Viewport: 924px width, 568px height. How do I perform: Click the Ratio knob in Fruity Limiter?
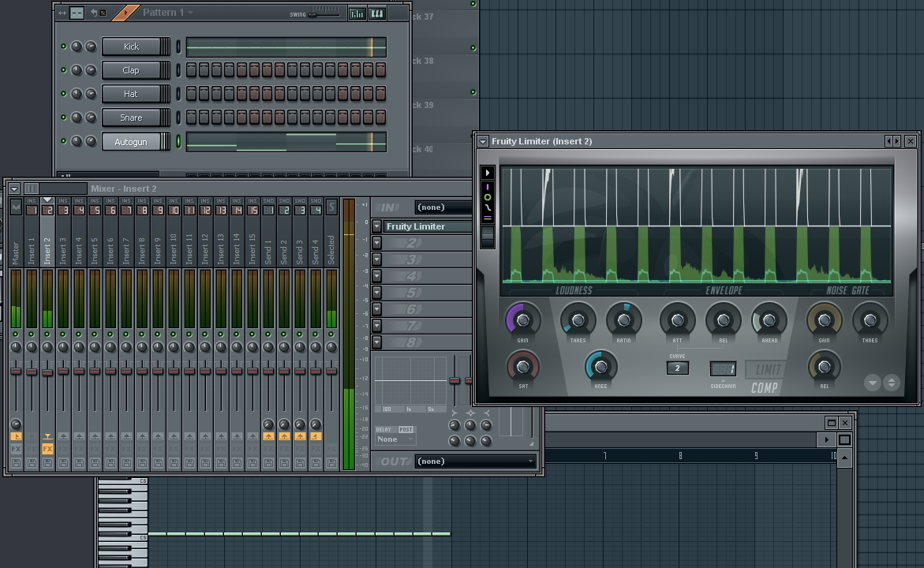coord(623,320)
